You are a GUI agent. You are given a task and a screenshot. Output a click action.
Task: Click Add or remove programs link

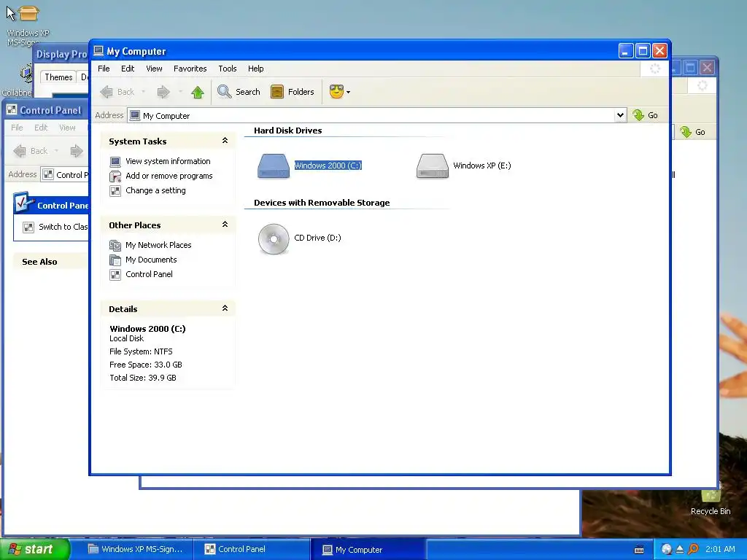click(x=169, y=176)
